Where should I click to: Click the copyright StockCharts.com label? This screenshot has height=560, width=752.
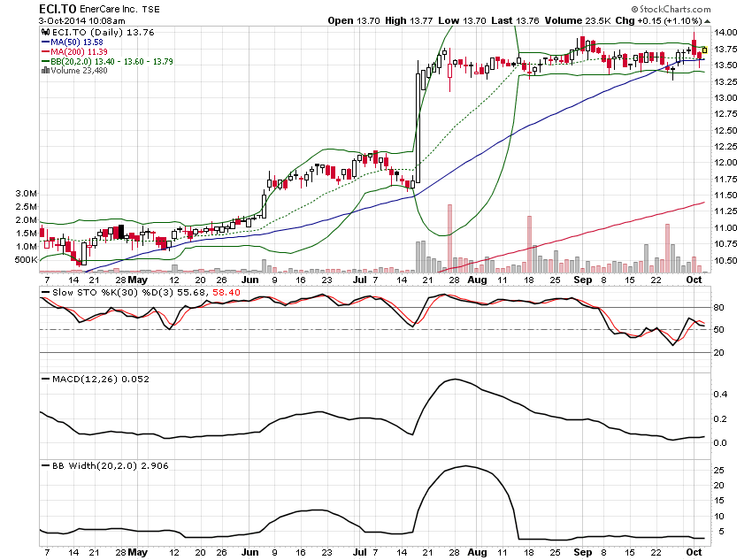pos(671,9)
